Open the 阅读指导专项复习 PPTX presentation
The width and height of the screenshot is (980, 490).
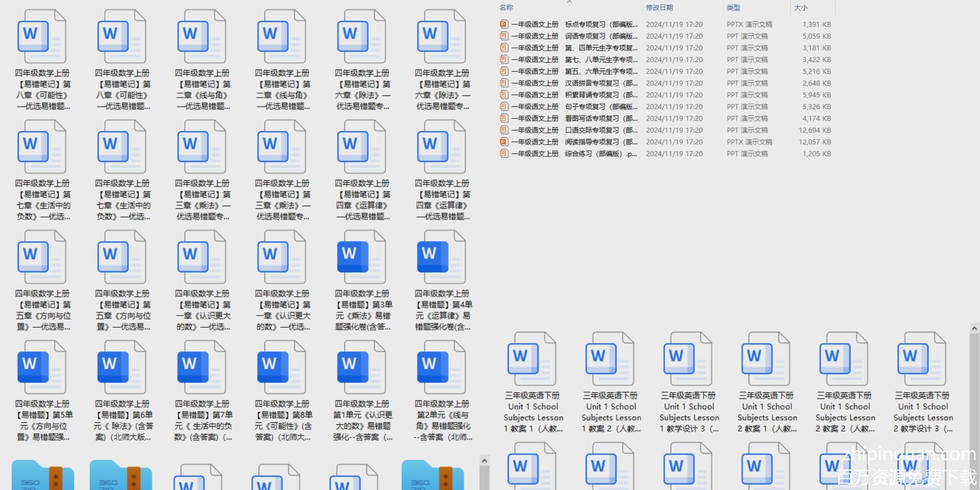click(568, 142)
